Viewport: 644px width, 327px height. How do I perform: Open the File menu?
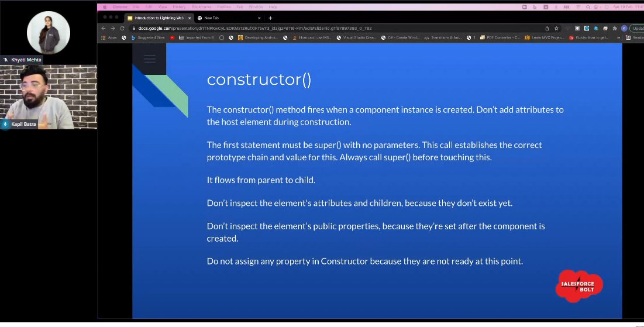click(x=136, y=7)
